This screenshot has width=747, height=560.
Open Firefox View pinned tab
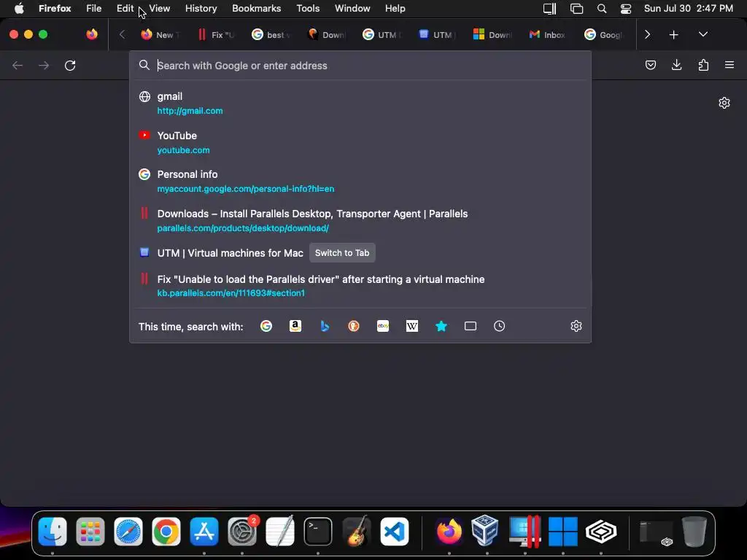pyautogui.click(x=92, y=34)
